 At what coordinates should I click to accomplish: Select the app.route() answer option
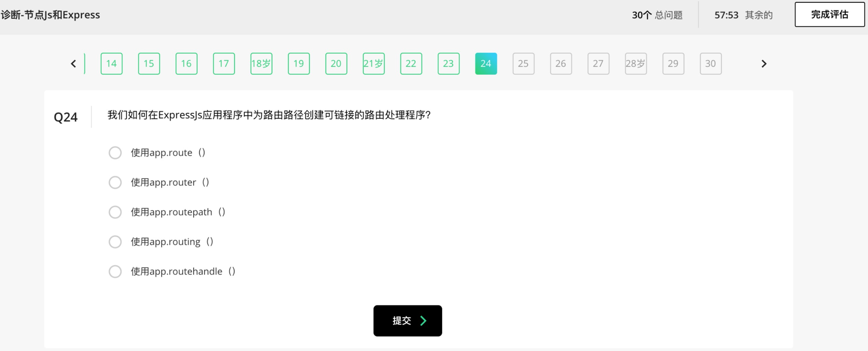(x=115, y=153)
